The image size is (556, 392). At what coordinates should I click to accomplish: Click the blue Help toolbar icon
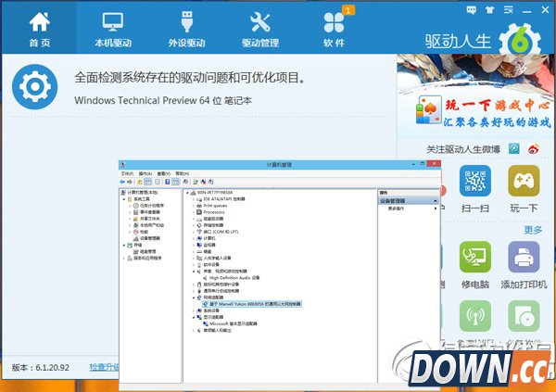(x=168, y=182)
